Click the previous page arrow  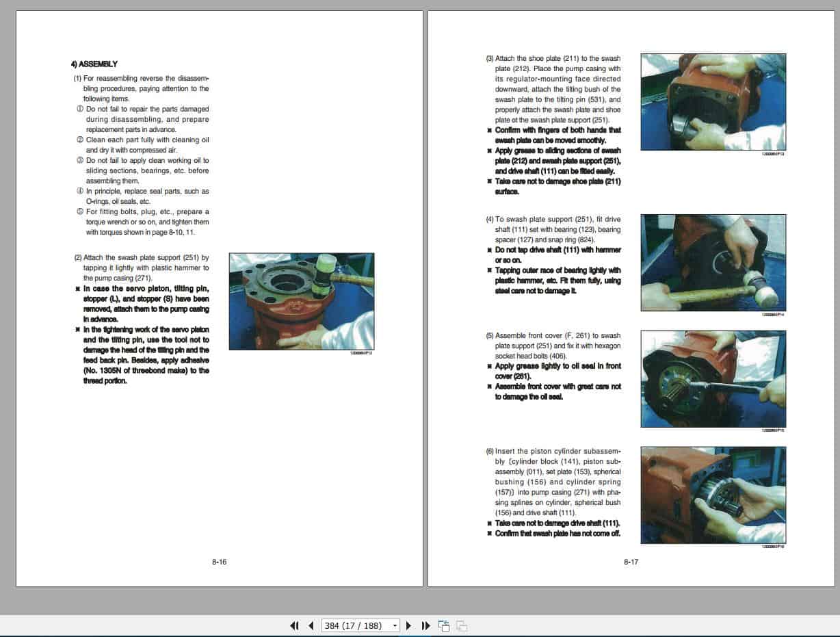click(312, 625)
